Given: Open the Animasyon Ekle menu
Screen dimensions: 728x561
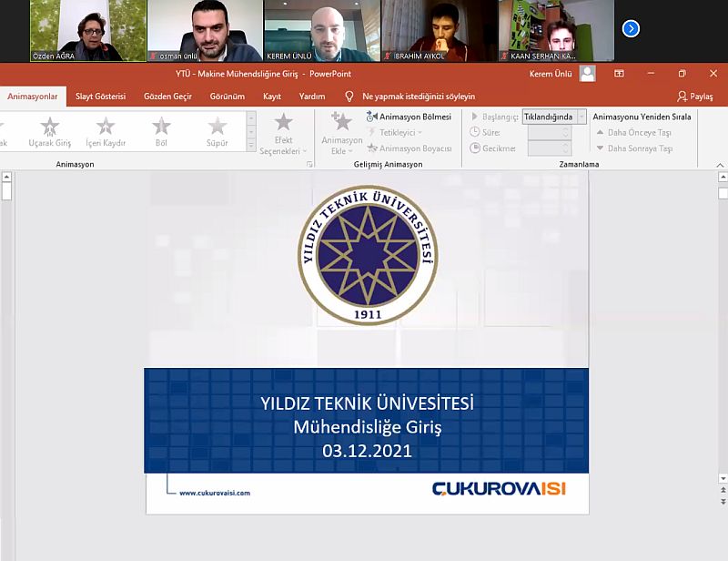Looking at the screenshot, I should click(x=342, y=135).
